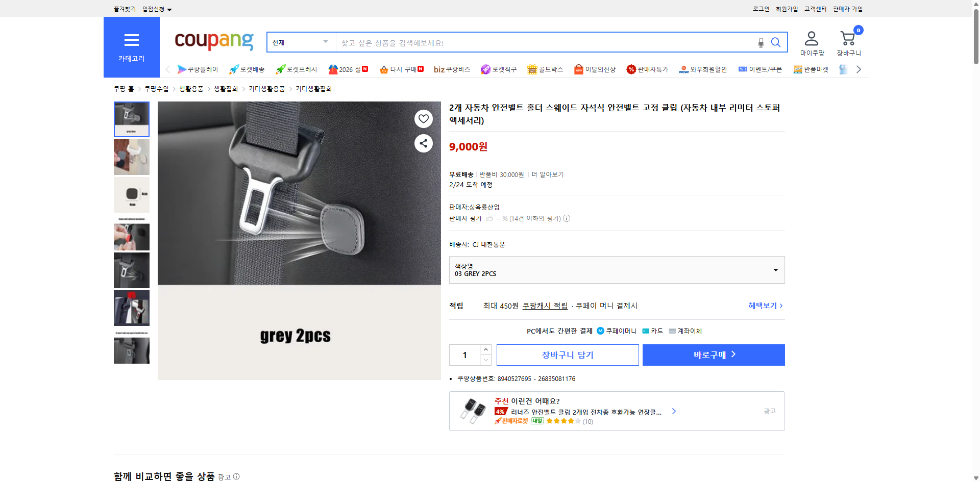Click the 바로구매 purchase button
Image resolution: width=980 pixels, height=482 pixels.
pos(713,354)
